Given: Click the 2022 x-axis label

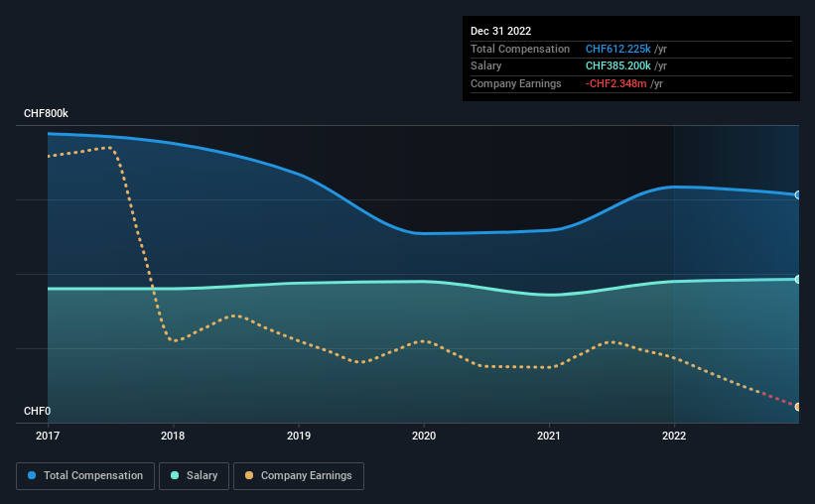Looking at the screenshot, I should click(674, 436).
